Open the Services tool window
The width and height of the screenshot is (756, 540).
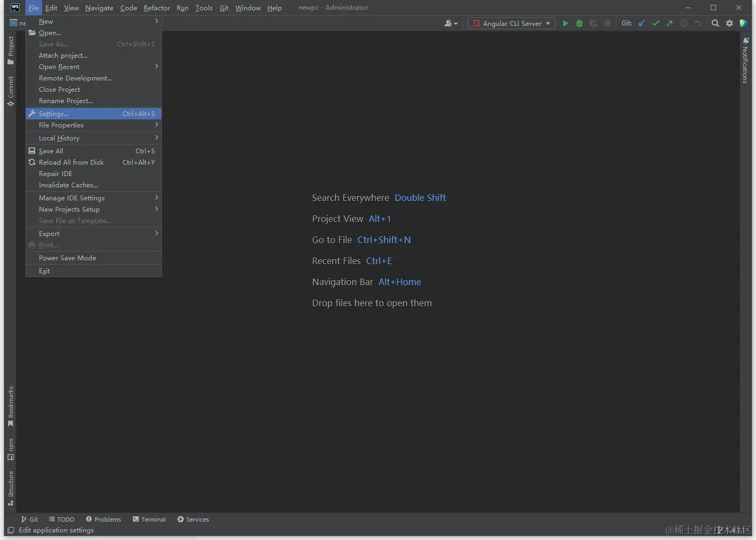(193, 519)
